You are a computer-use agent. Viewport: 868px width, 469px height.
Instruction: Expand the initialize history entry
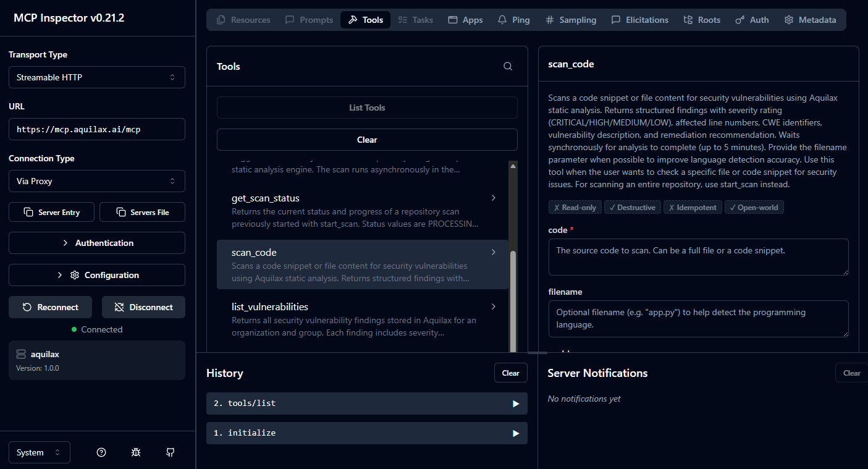click(367, 433)
